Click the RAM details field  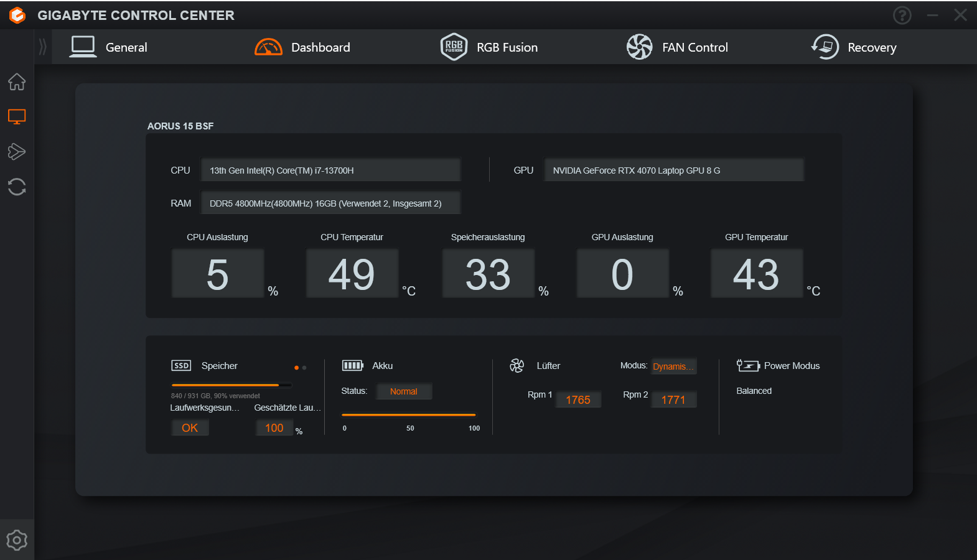[x=330, y=203]
